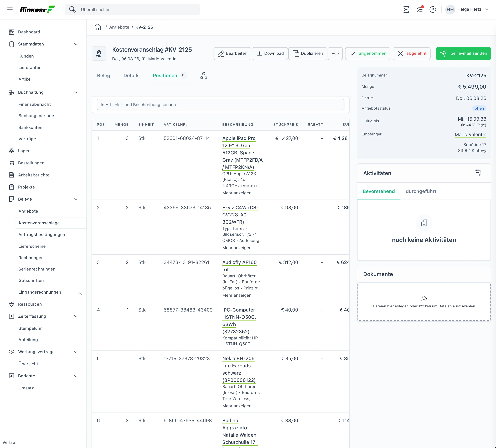Collapse the Stammdaten section chevron

click(76, 44)
